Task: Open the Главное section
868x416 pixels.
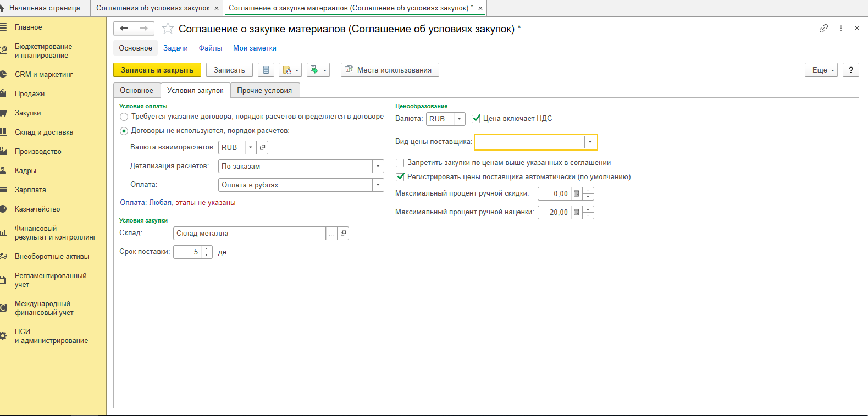Action: pos(29,27)
